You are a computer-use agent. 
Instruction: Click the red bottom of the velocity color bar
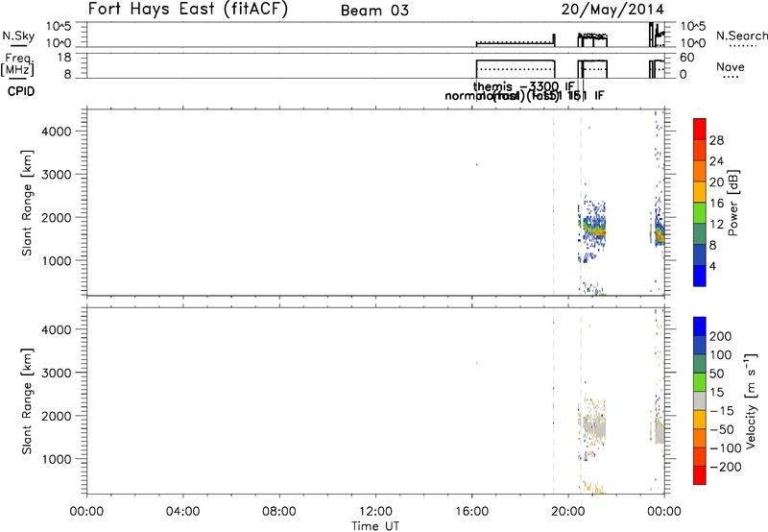coord(700,475)
